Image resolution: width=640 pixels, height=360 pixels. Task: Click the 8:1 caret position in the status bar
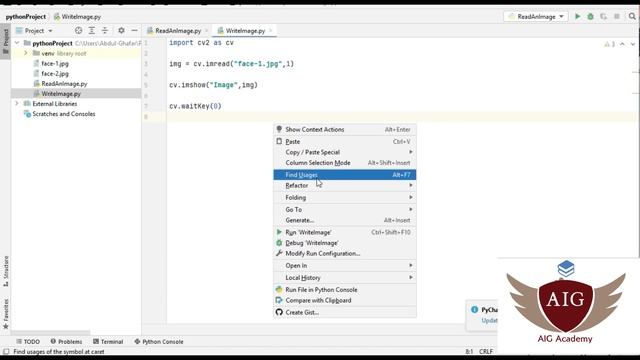pyautogui.click(x=469, y=351)
